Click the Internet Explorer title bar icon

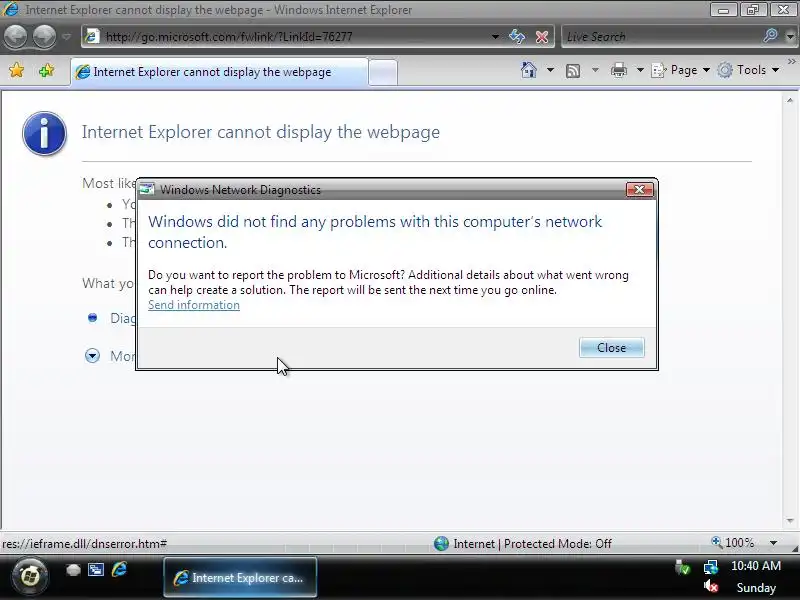pos(10,9)
